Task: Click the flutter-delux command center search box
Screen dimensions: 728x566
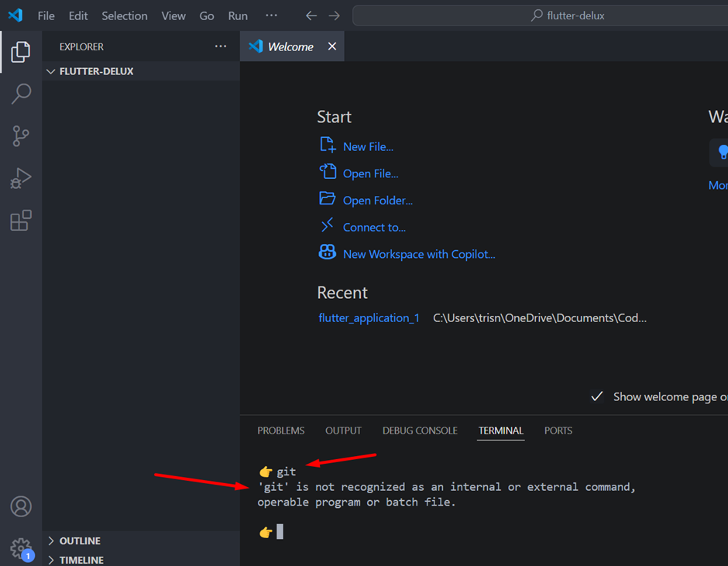Action: (540, 15)
